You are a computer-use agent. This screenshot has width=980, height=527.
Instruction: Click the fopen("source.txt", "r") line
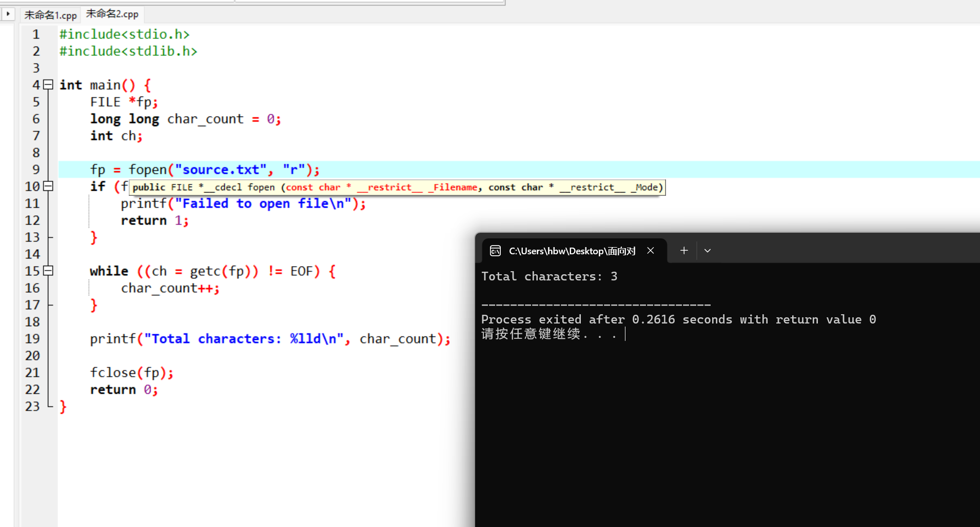point(205,170)
